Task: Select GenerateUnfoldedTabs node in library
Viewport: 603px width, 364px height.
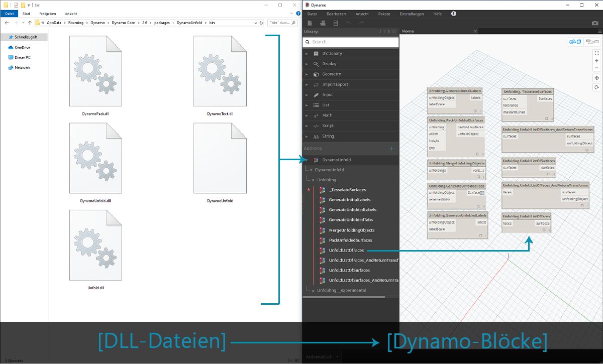Action: click(351, 220)
